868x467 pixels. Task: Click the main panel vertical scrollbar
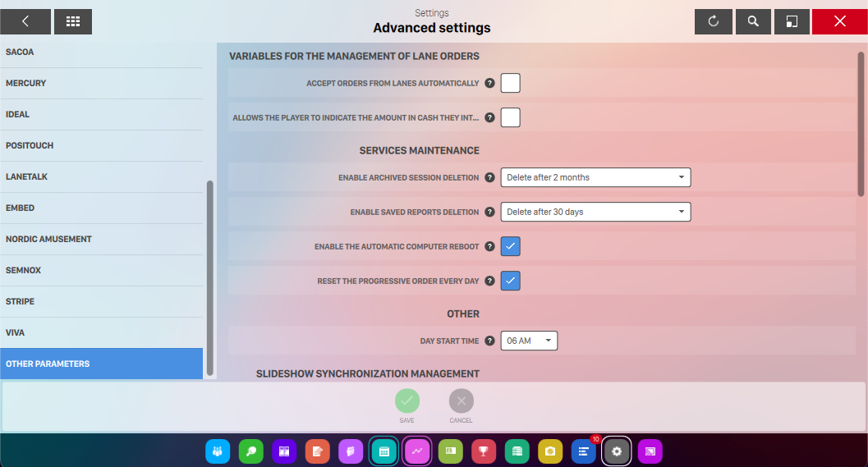[x=861, y=123]
